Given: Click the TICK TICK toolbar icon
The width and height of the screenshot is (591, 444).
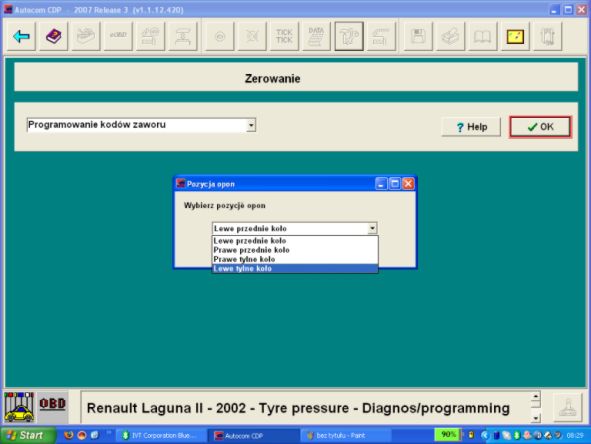Looking at the screenshot, I should click(x=284, y=37).
